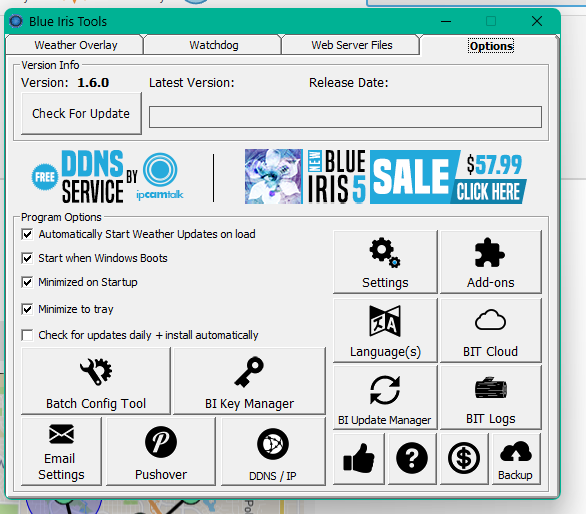This screenshot has height=514, width=586.
Task: Click the Blue Iris 5 Sale banner
Action: [386, 176]
